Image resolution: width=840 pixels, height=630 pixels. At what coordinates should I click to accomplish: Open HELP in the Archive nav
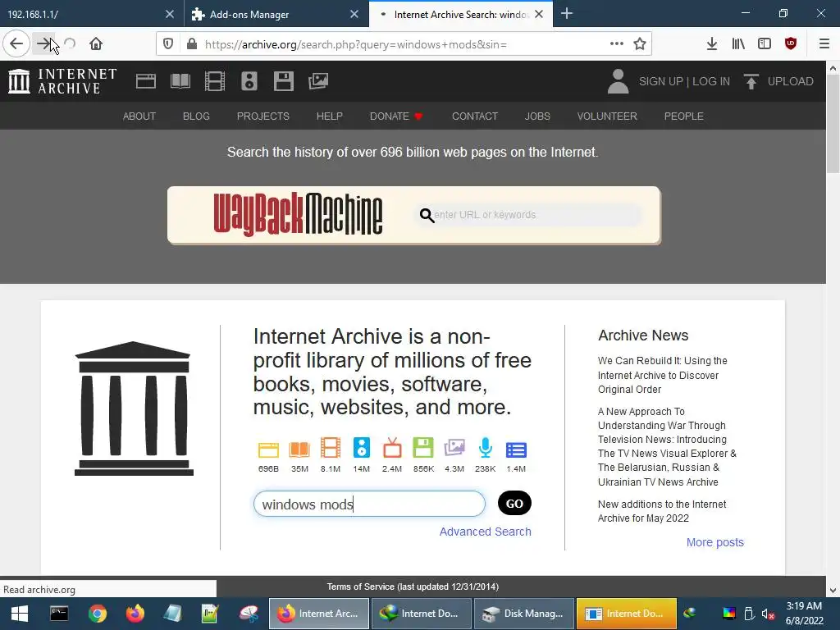tap(330, 116)
